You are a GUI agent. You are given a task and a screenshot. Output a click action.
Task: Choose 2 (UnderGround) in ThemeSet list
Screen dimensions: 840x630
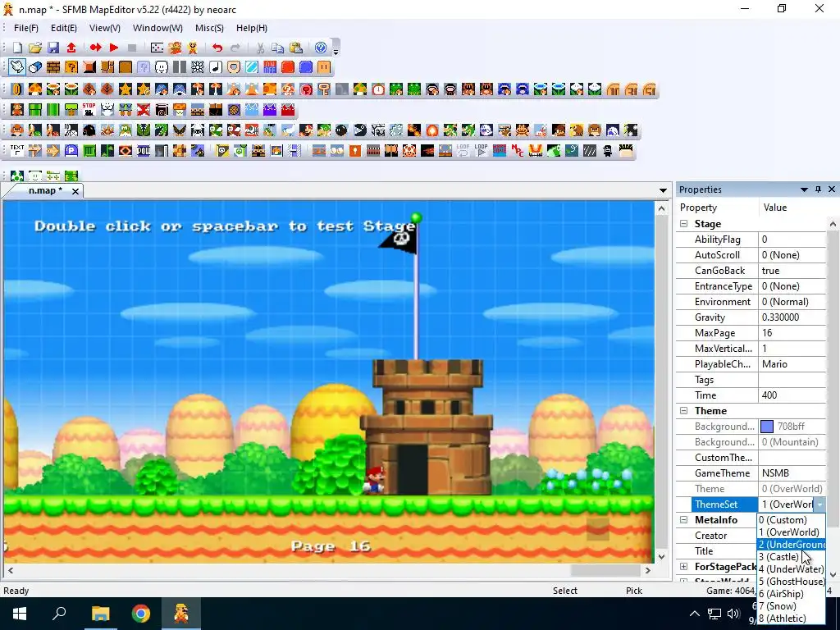point(792,545)
